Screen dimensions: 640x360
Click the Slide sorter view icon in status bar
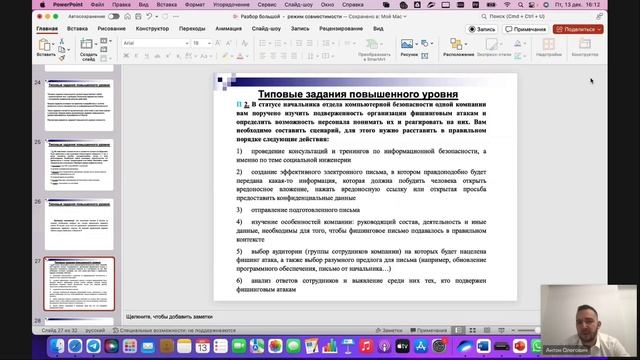coord(473,330)
